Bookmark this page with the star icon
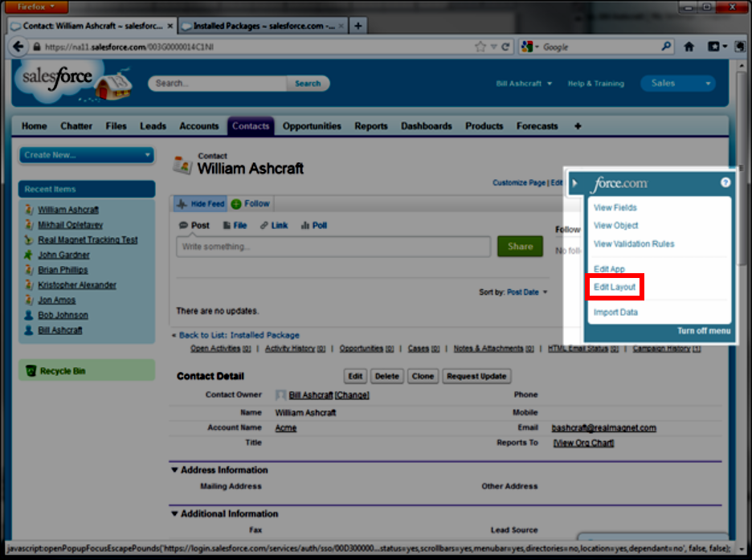 pos(480,47)
